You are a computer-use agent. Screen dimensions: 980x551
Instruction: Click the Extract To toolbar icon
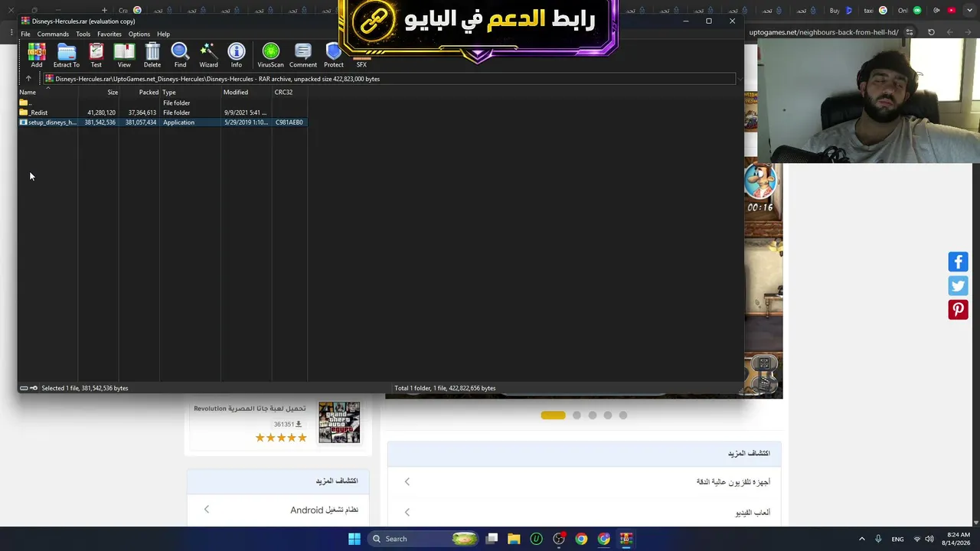(x=67, y=55)
